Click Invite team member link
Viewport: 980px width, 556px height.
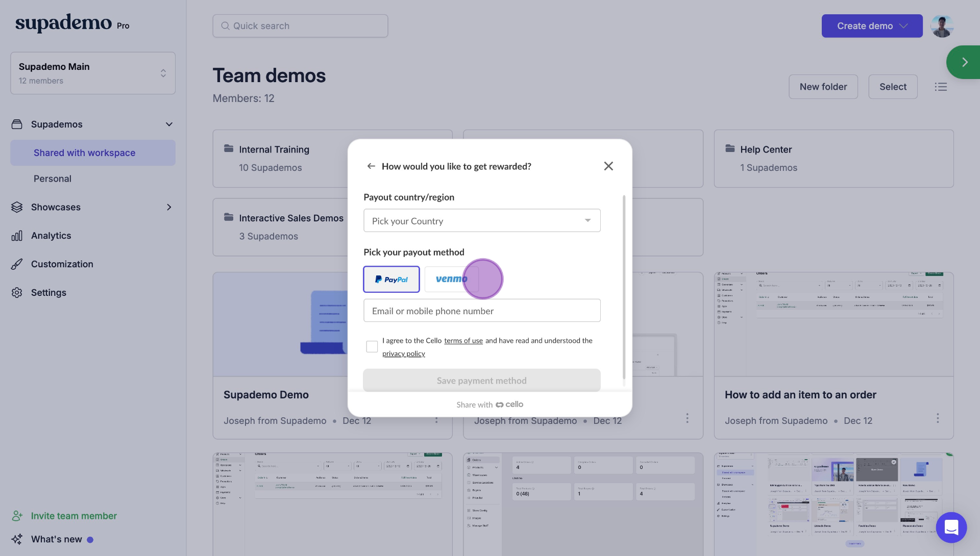[x=74, y=516]
